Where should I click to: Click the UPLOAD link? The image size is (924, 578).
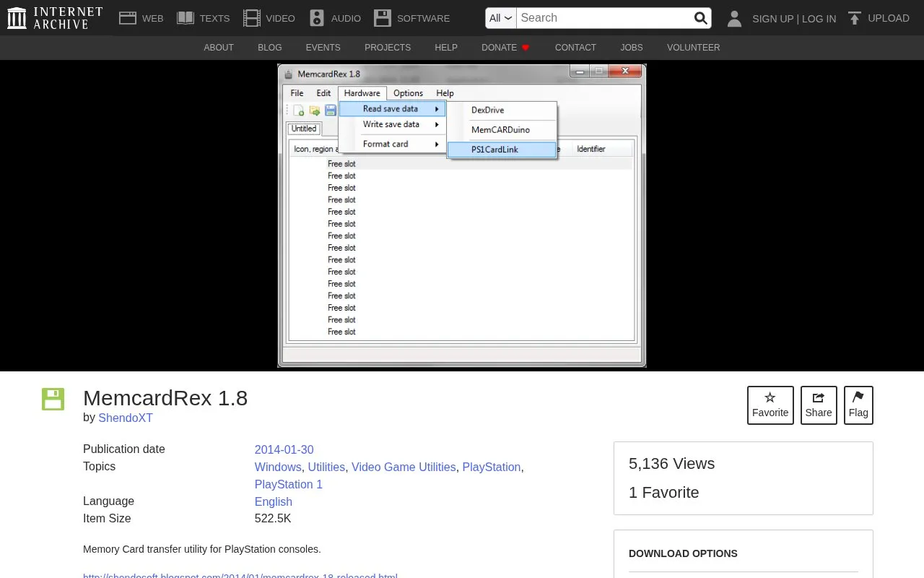click(x=889, y=18)
